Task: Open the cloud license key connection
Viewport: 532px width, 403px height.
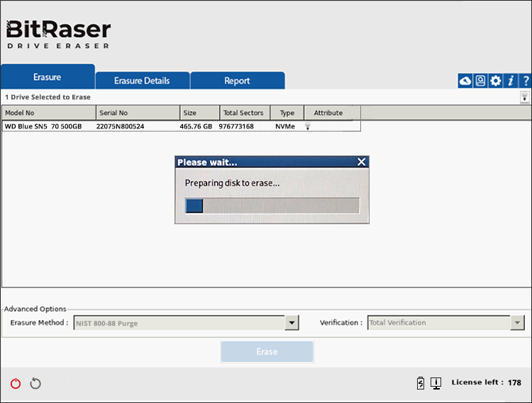Action: pyautogui.click(x=465, y=81)
